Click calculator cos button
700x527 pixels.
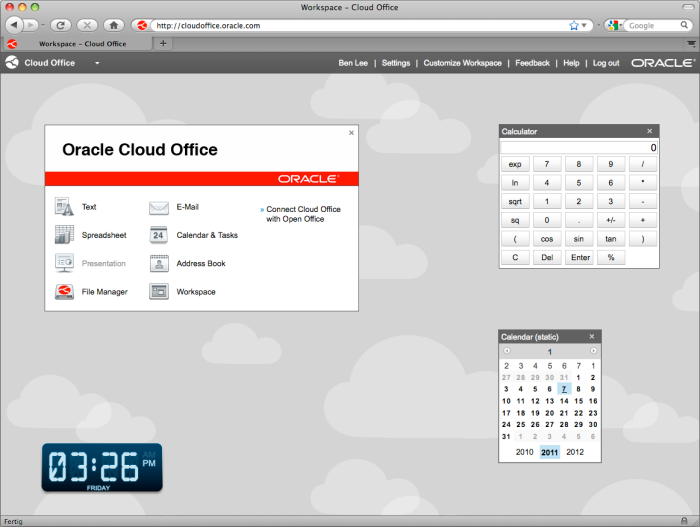tap(547, 239)
